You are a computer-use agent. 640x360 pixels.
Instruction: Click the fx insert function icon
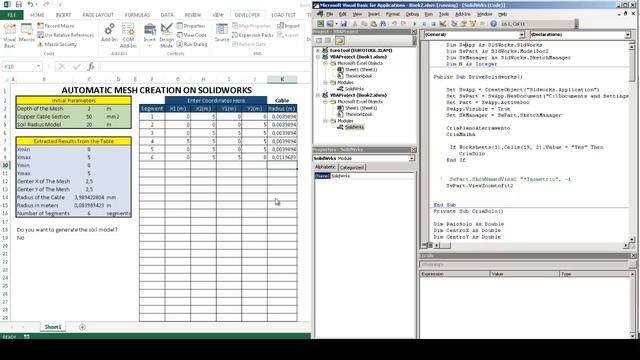point(91,66)
